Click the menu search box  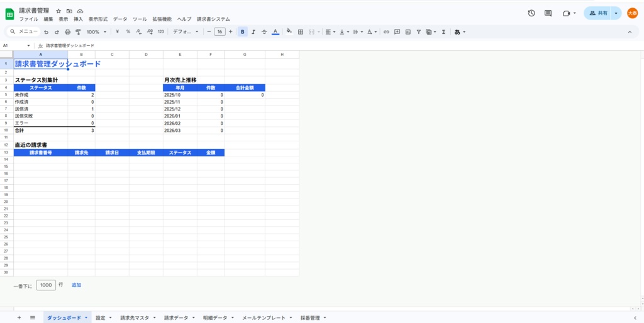click(25, 31)
